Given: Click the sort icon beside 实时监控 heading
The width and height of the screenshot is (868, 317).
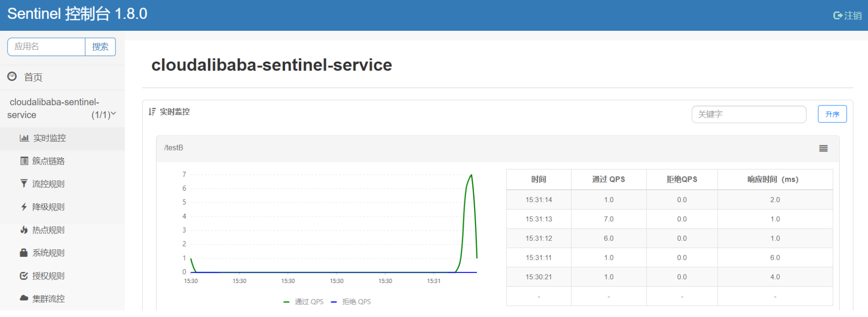Looking at the screenshot, I should [x=152, y=112].
